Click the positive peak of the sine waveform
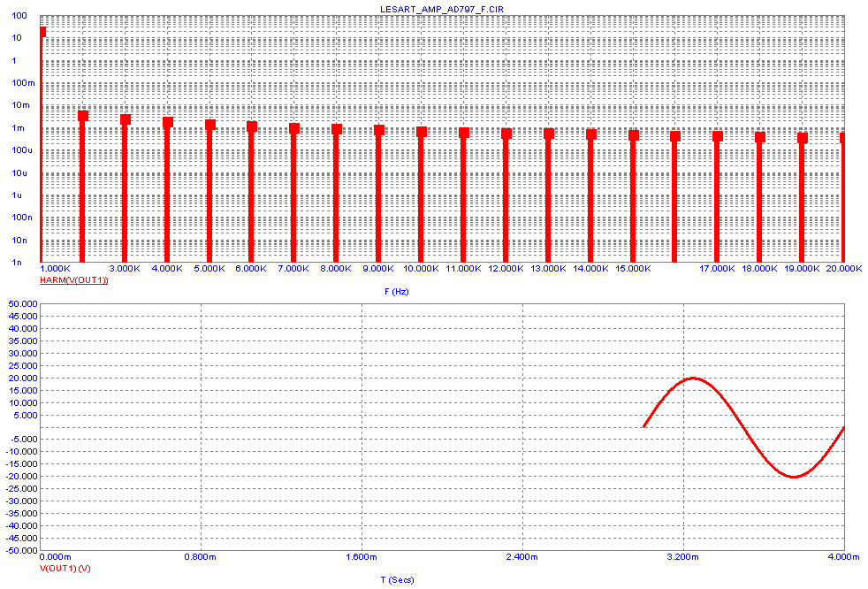The image size is (868, 589). click(x=693, y=379)
